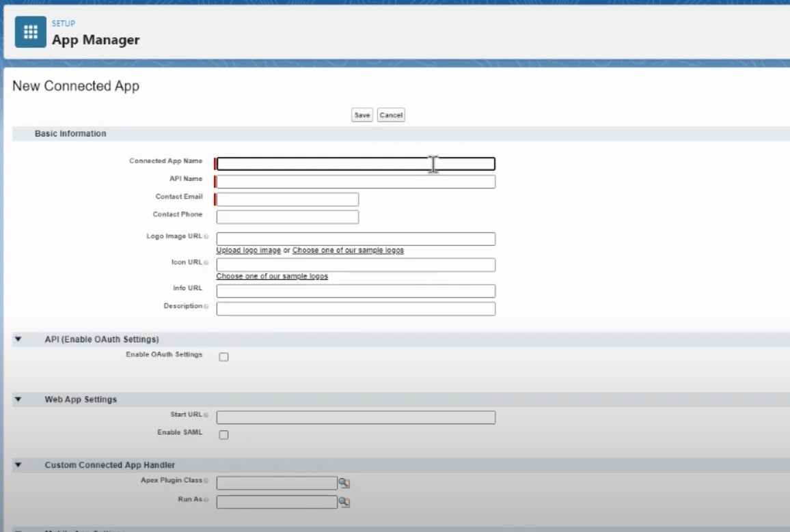The image size is (790, 532).
Task: Tick the Enable SAML checkbox
Action: (223, 435)
